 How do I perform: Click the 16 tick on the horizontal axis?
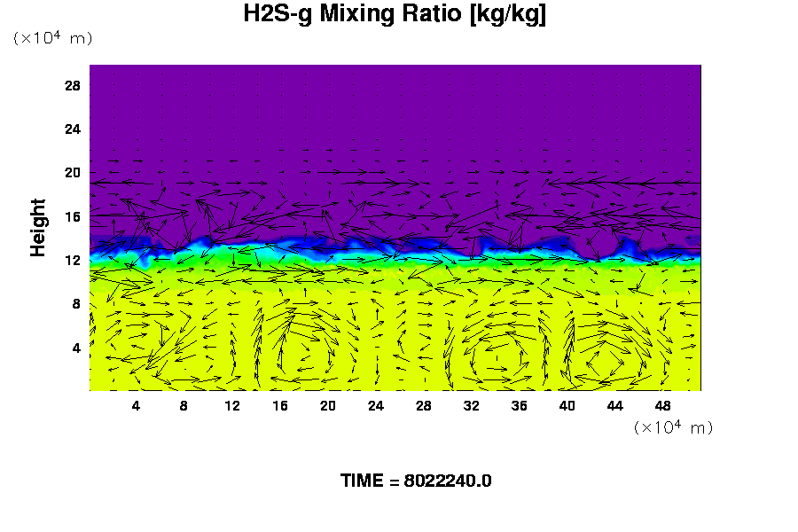pos(280,405)
